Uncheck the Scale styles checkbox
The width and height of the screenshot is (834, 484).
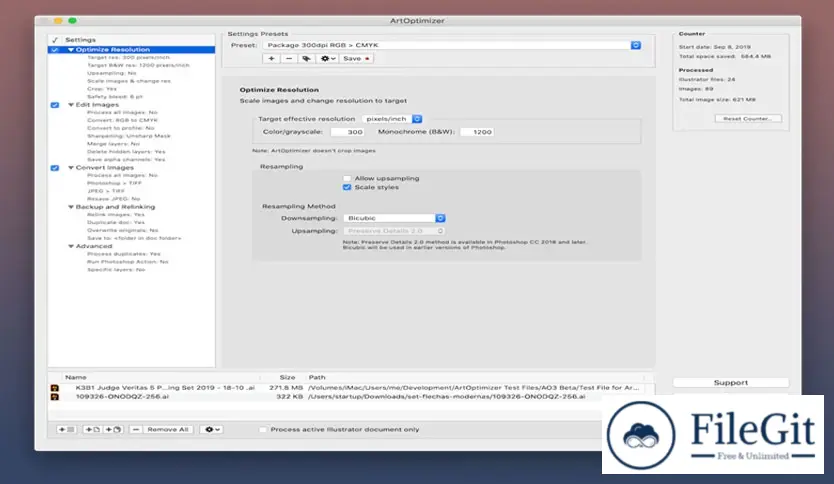(x=347, y=187)
